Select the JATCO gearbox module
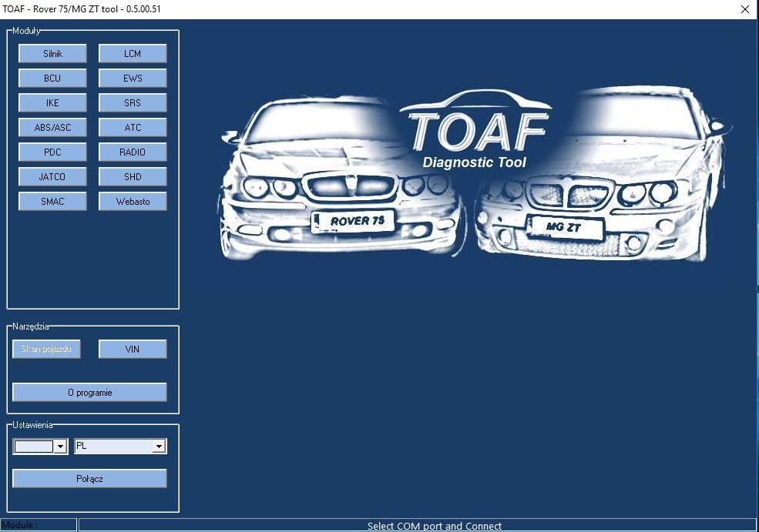 click(x=52, y=177)
